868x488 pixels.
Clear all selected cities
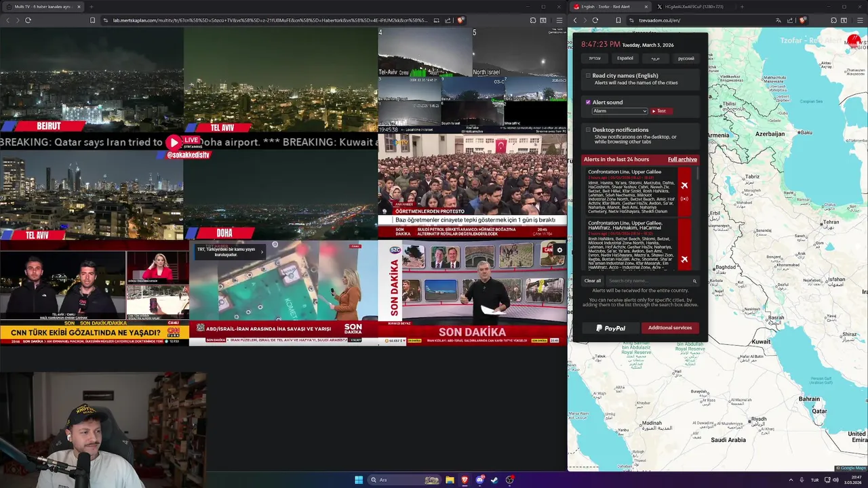pyautogui.click(x=593, y=281)
